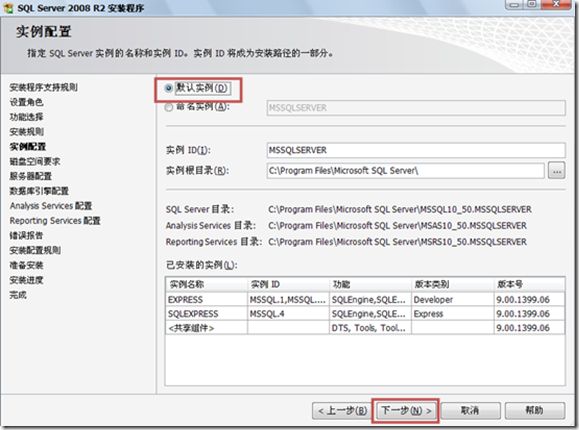Select Analysis Services 配置 step

(x=51, y=206)
